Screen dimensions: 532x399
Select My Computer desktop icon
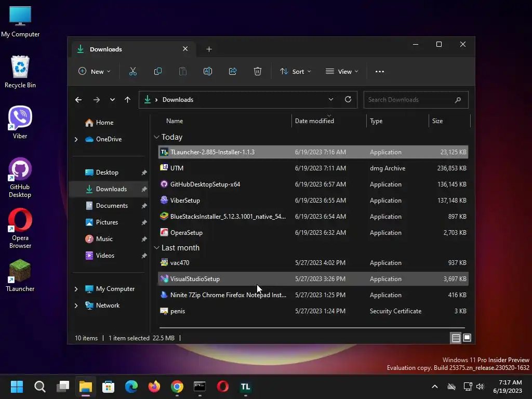click(20, 21)
